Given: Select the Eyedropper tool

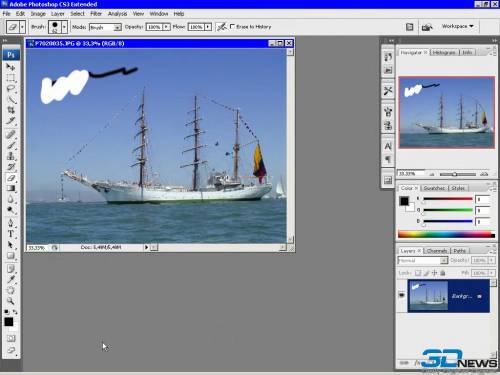Looking at the screenshot, I should tap(11, 279).
